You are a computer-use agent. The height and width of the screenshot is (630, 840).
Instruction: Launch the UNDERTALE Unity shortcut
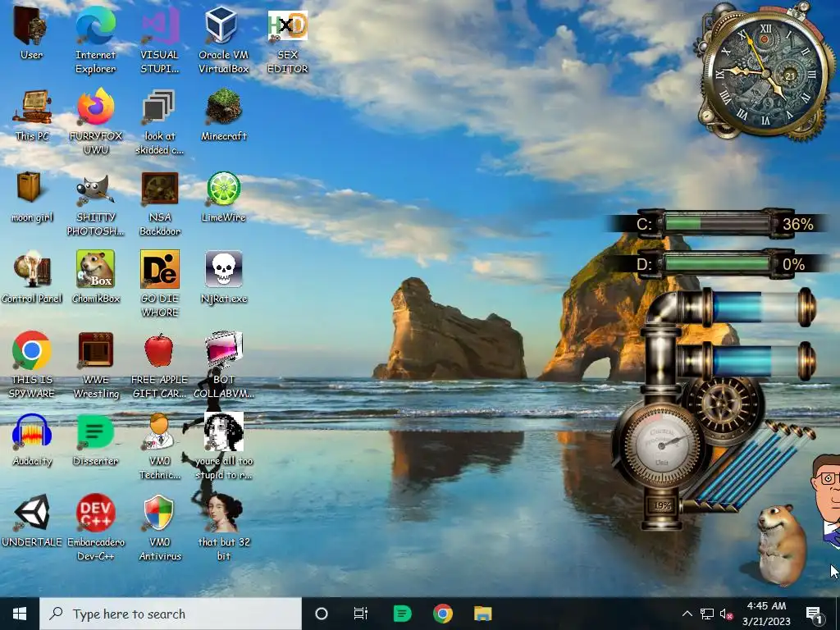pos(32,521)
